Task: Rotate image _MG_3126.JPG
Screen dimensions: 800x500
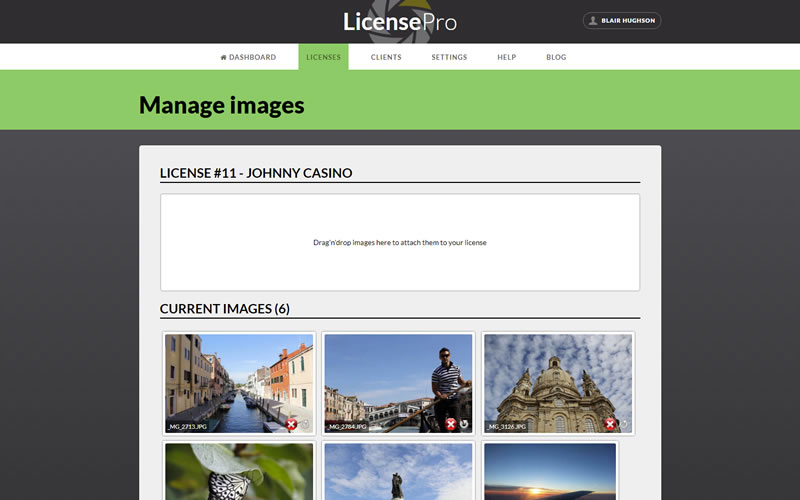Action: point(623,424)
